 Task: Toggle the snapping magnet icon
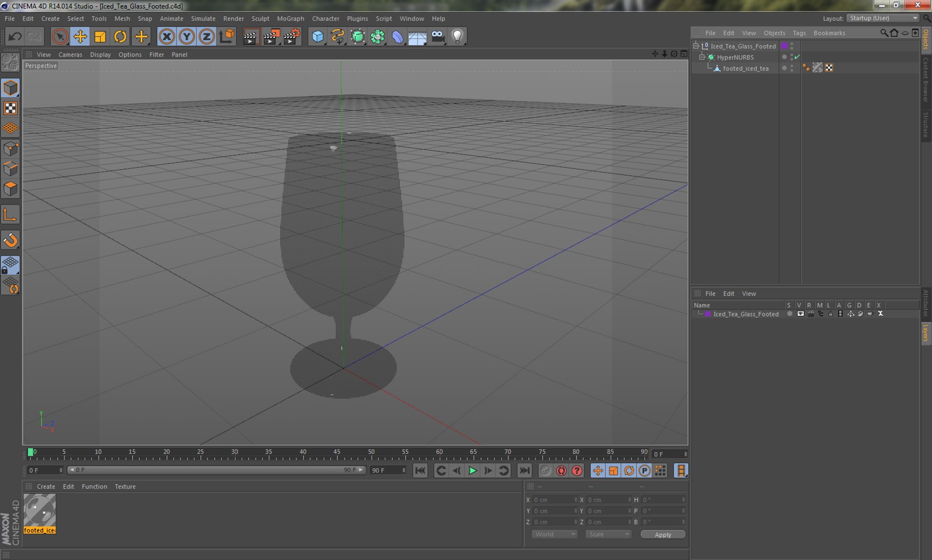10,240
